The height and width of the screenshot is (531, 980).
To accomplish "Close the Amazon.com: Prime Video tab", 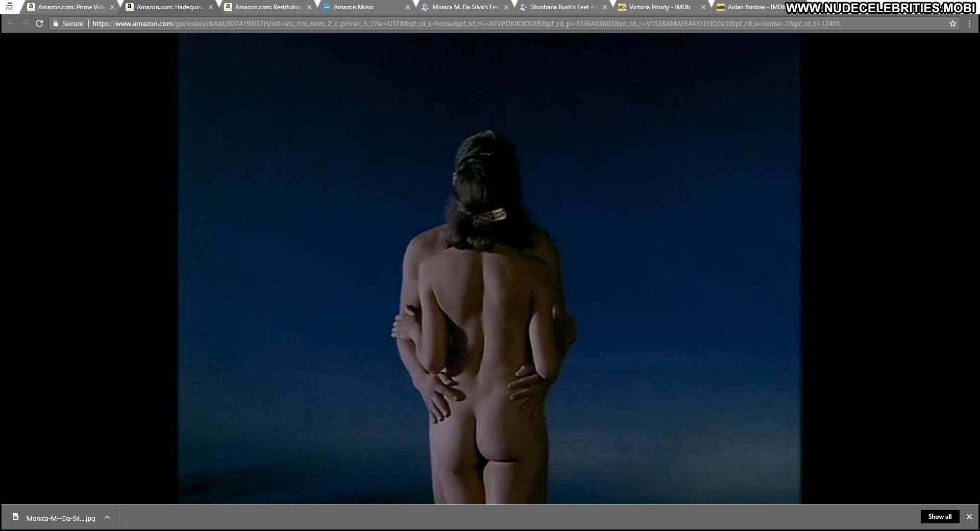I will point(112,7).
